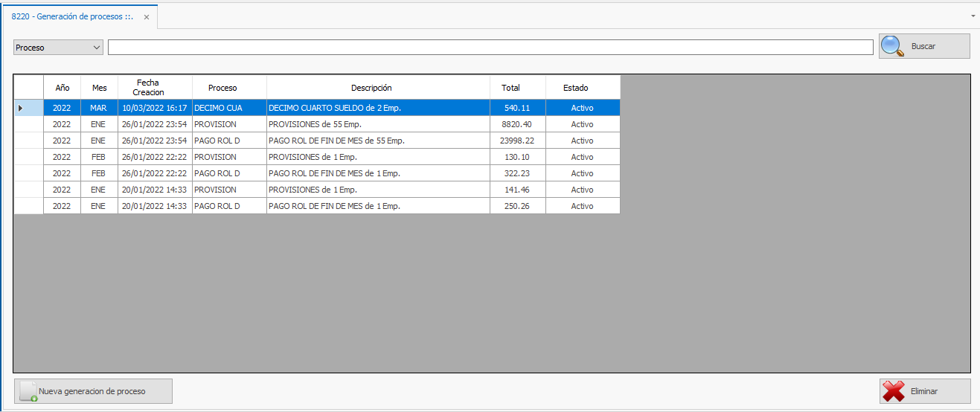
Task: Click the row indicator arrow of first row
Action: pos(20,108)
